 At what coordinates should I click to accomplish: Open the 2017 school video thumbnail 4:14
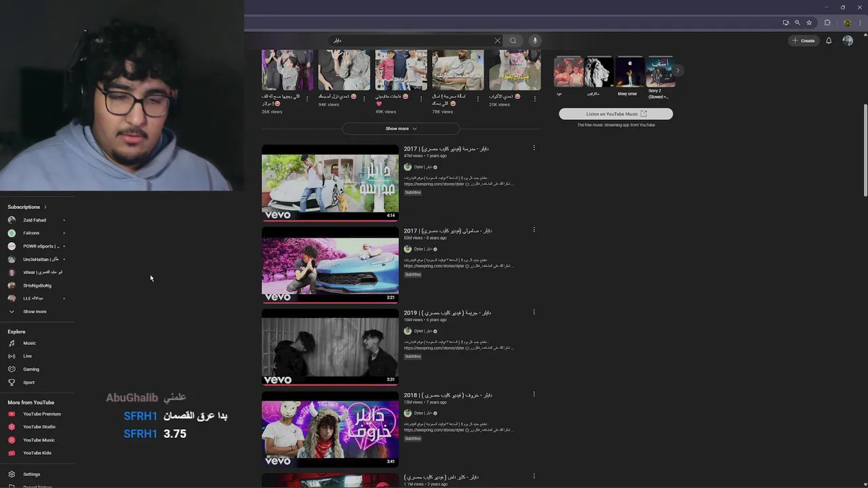click(x=330, y=182)
